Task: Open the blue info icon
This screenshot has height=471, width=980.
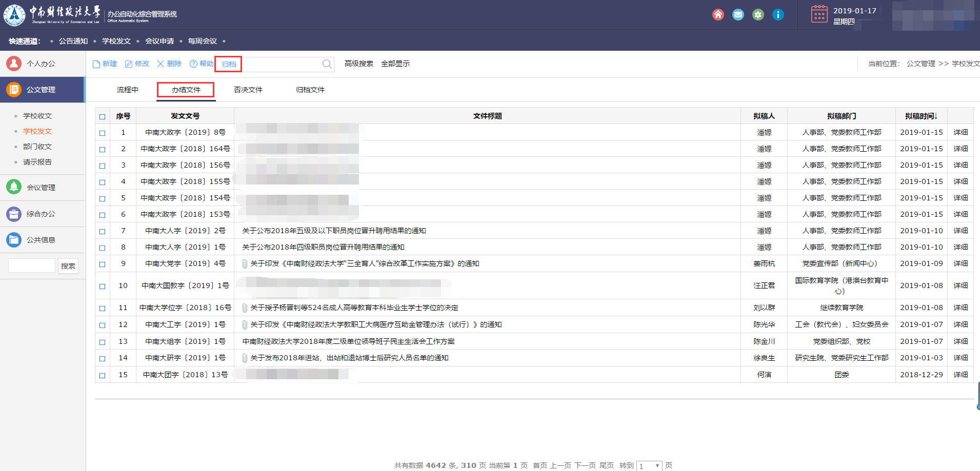Action: point(778,15)
